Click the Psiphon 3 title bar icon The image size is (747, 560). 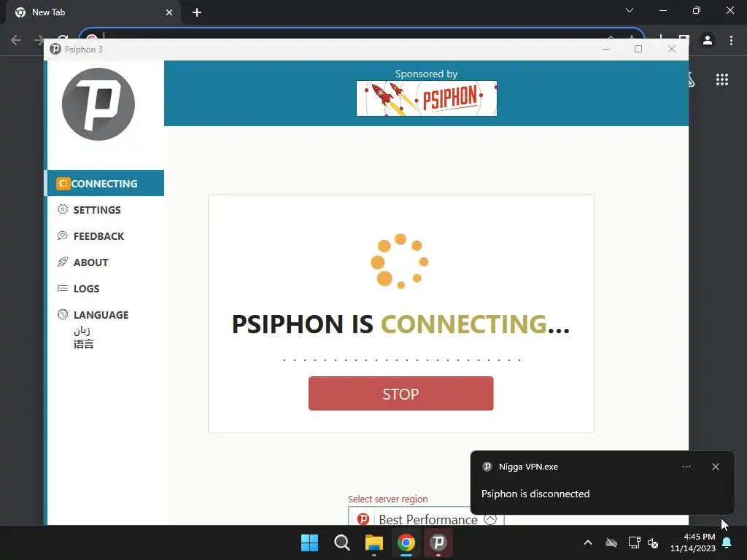(x=55, y=49)
